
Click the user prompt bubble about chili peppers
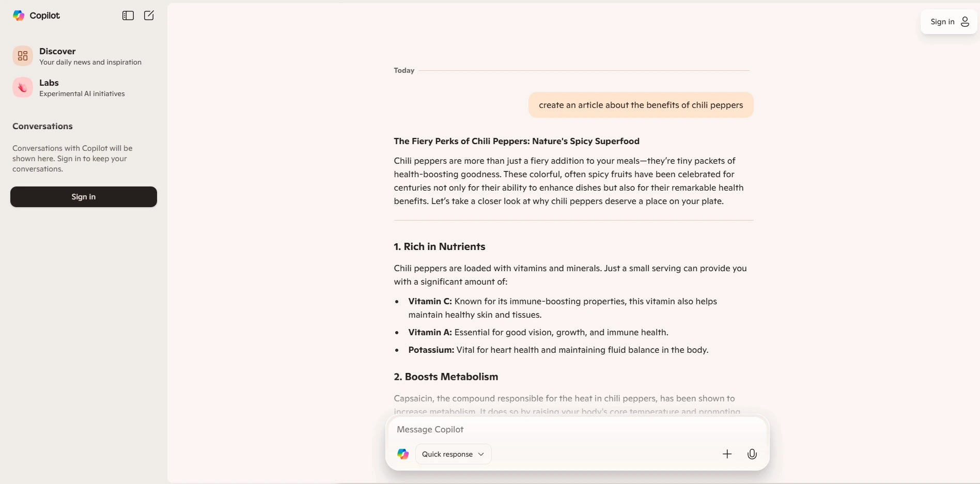pyautogui.click(x=641, y=105)
